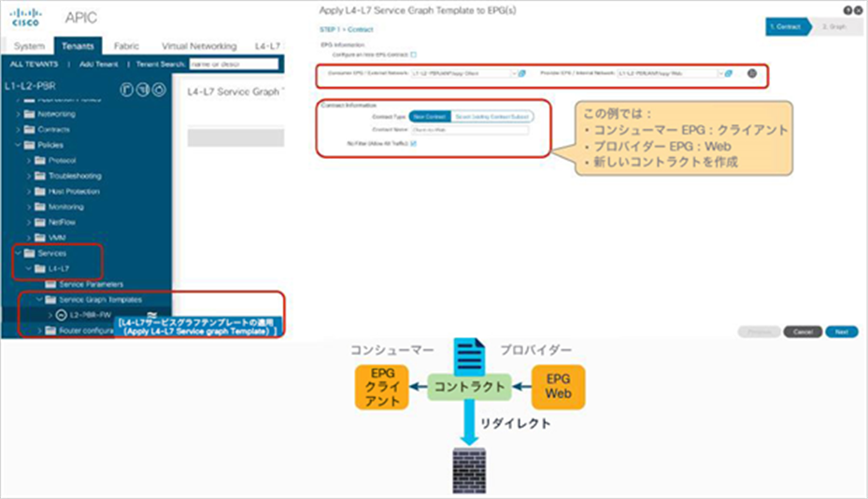
Task: Select Choose Existing Contract Subject option
Action: (491, 117)
